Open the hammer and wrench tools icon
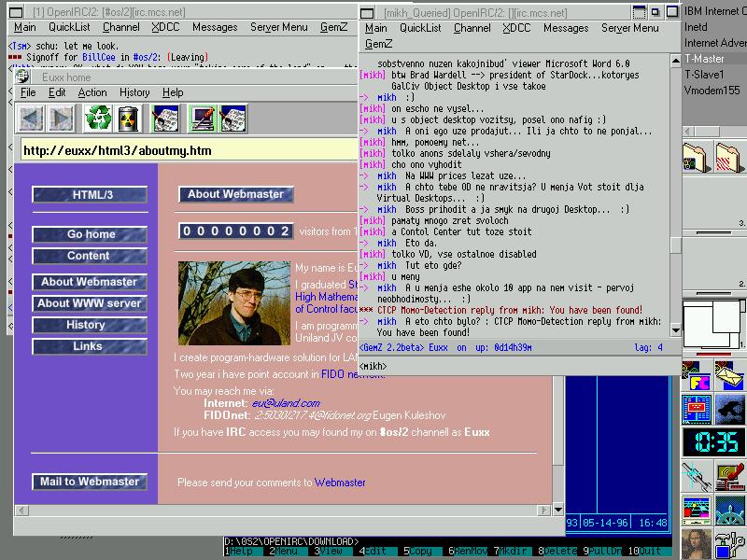The width and height of the screenshot is (747, 560). click(x=729, y=544)
